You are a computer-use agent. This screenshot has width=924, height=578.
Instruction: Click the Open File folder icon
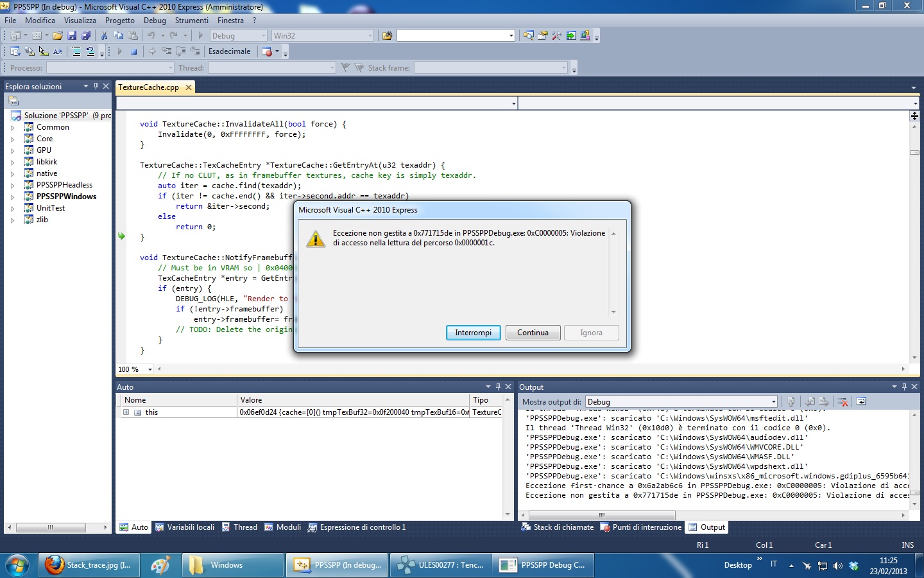(58, 36)
